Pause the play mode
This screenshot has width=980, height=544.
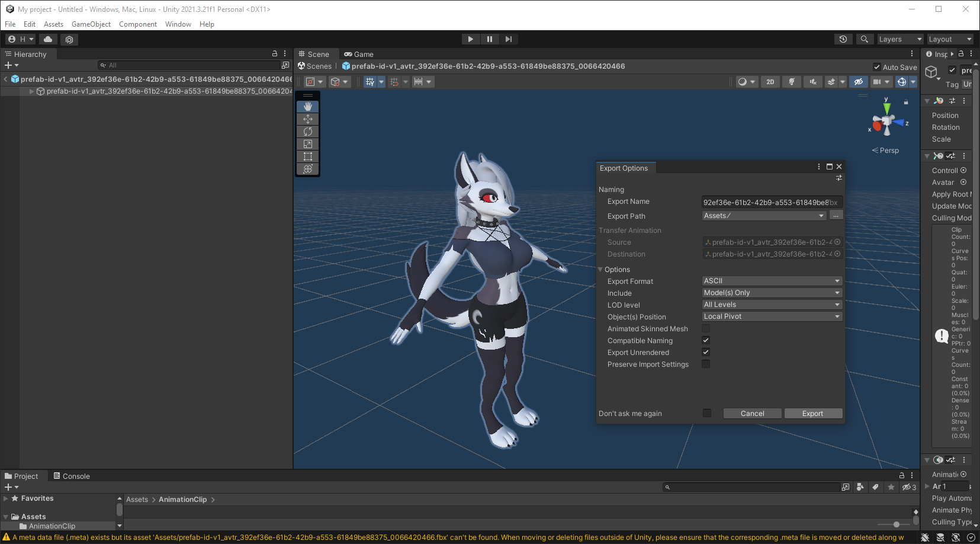pos(490,39)
